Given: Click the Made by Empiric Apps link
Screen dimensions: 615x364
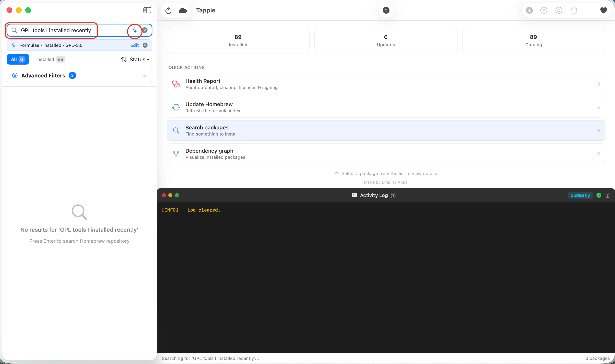Looking at the screenshot, I should pyautogui.click(x=386, y=182).
